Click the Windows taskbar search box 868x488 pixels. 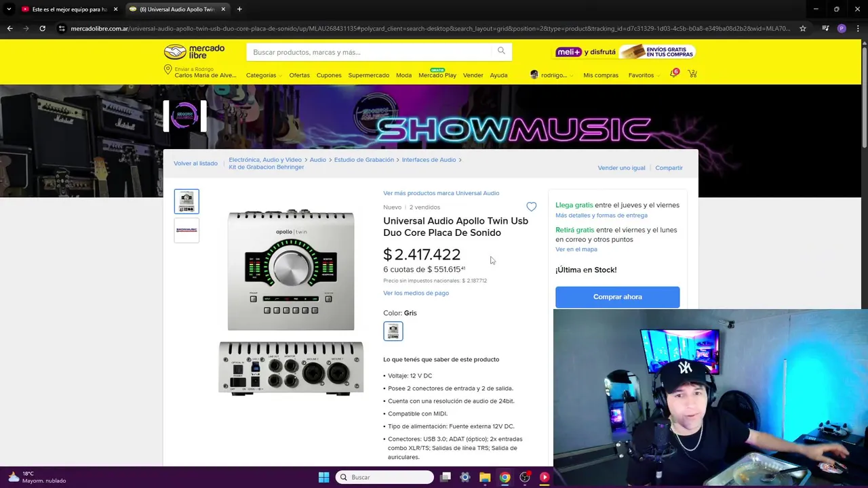385,477
